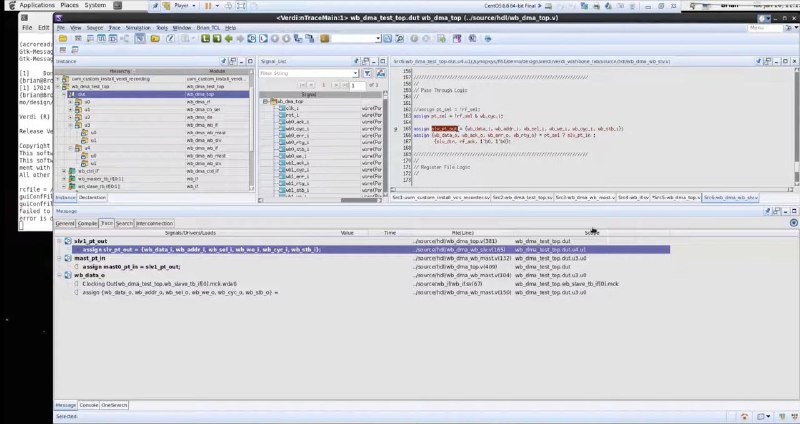Expand the u0 instance node
This screenshot has height=424, width=800.
[x=70, y=102]
